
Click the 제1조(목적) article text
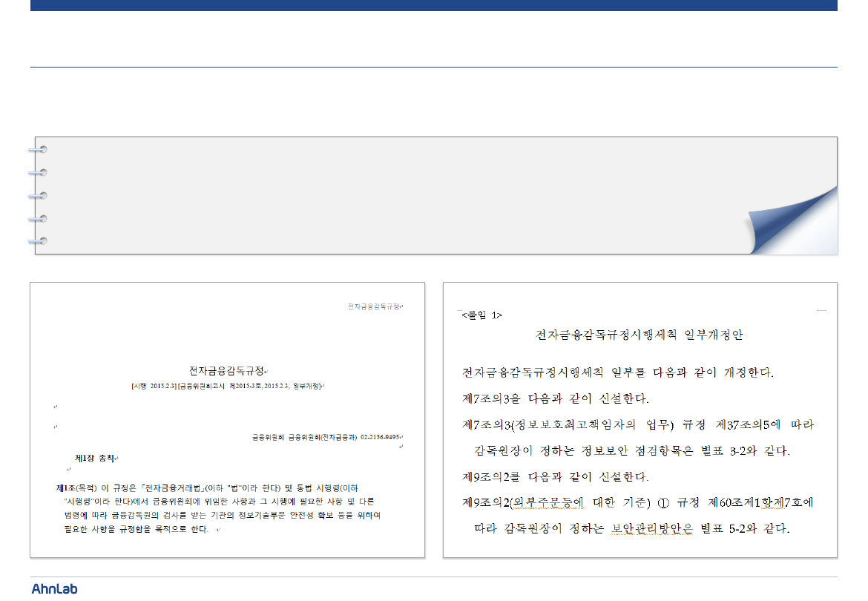click(76, 488)
